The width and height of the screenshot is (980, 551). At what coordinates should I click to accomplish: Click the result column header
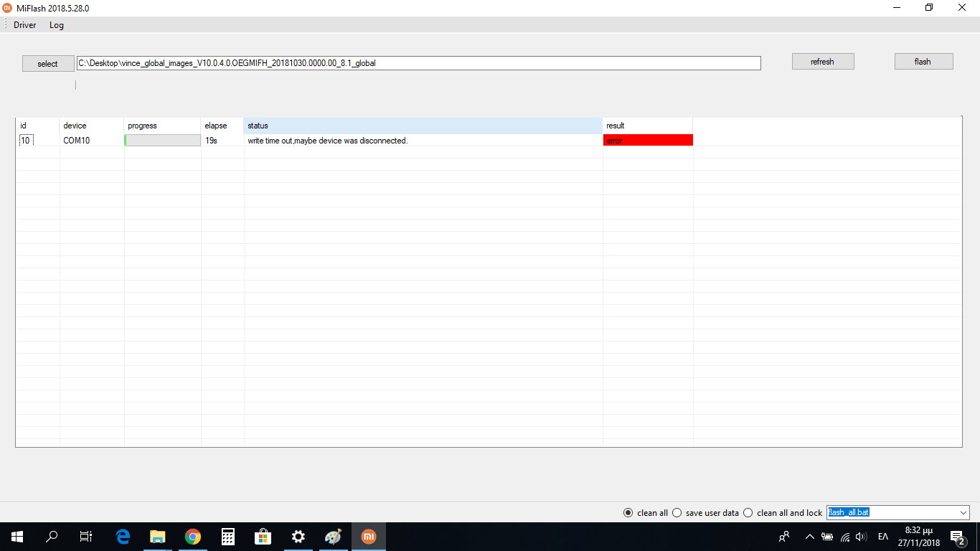[x=648, y=126]
